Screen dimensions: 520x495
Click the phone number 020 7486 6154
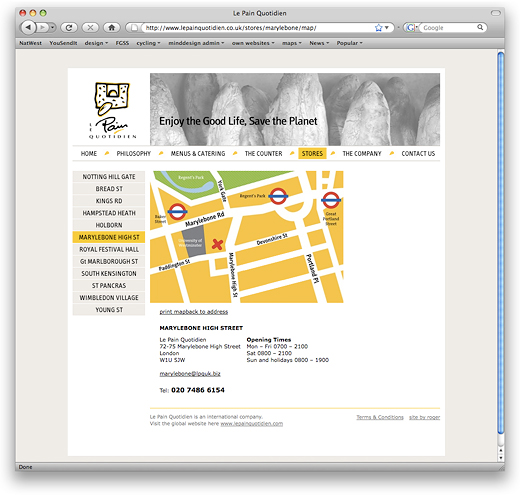pos(198,390)
